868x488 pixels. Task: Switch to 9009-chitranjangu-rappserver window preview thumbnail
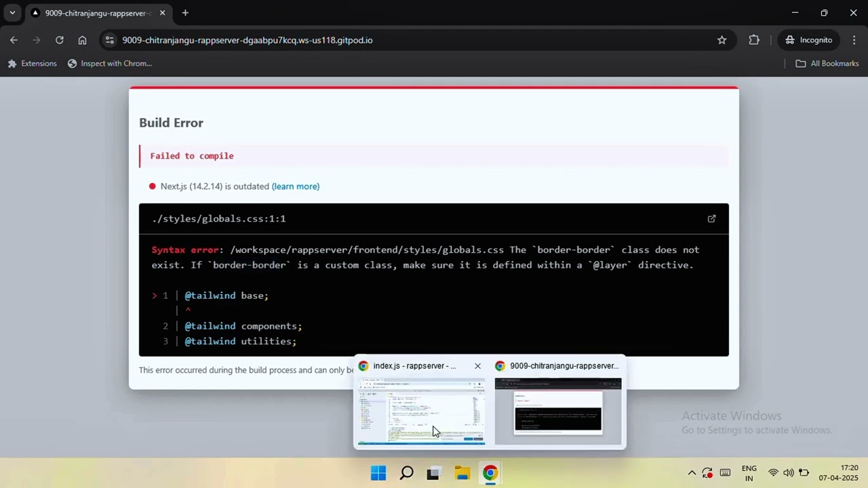coord(558,411)
